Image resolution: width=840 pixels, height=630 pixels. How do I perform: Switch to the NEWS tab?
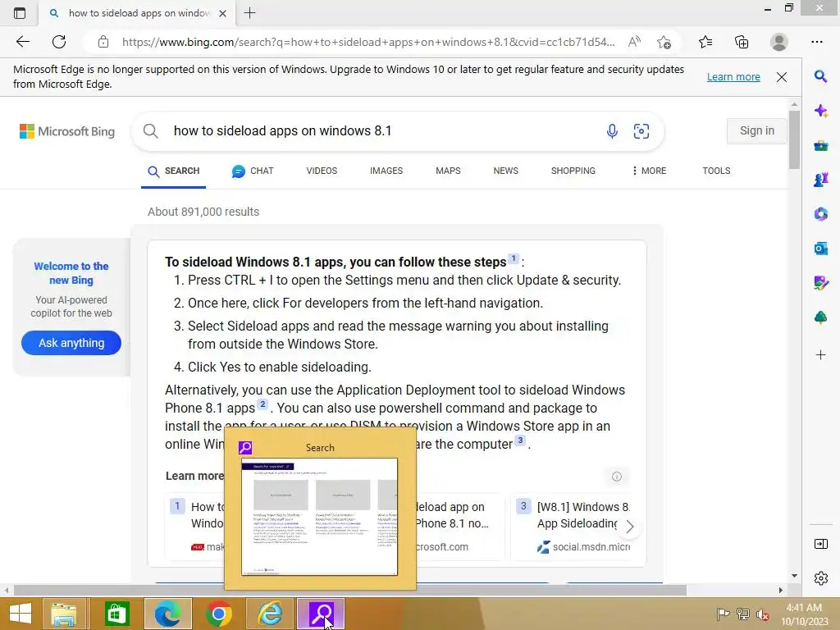(x=505, y=171)
